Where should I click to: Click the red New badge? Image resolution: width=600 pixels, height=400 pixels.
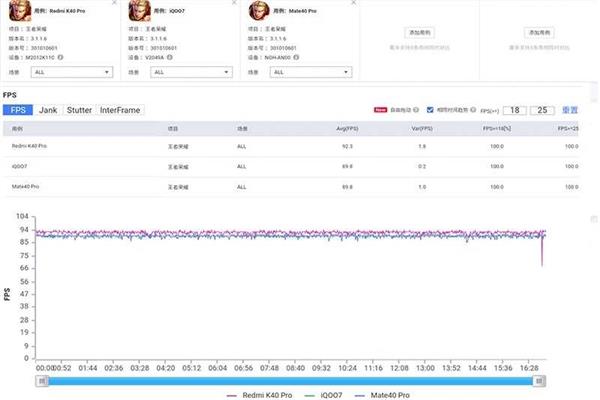point(380,110)
